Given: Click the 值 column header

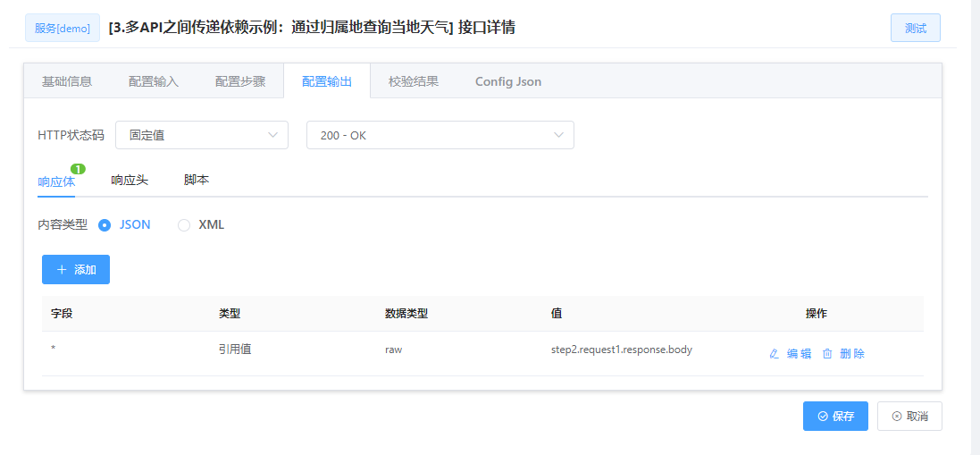Looking at the screenshot, I should 557,314.
